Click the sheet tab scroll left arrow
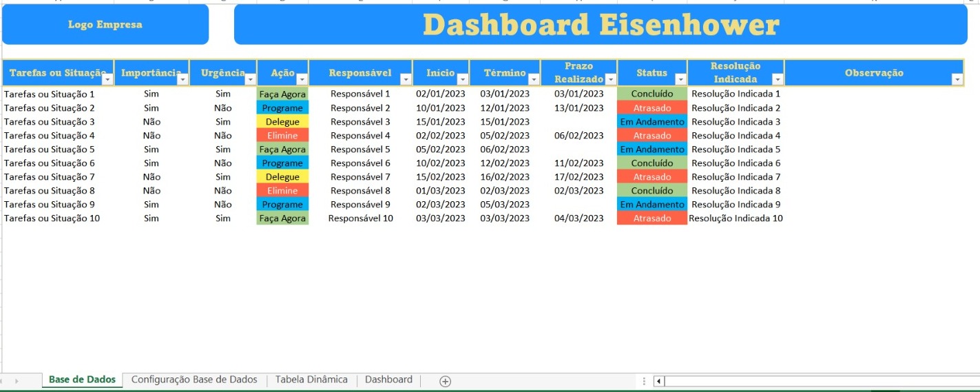 [x=6, y=381]
